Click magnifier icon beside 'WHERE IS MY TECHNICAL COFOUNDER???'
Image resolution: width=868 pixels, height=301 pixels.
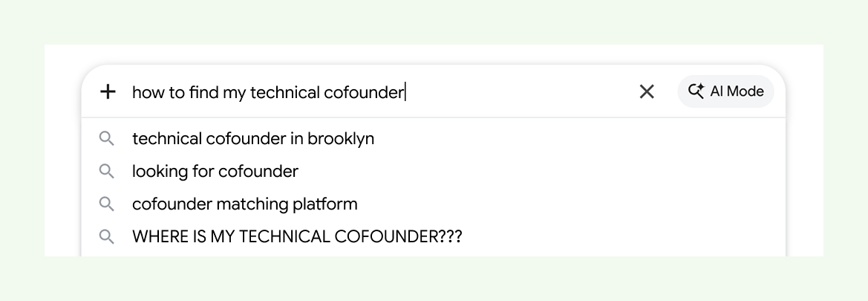[107, 236]
